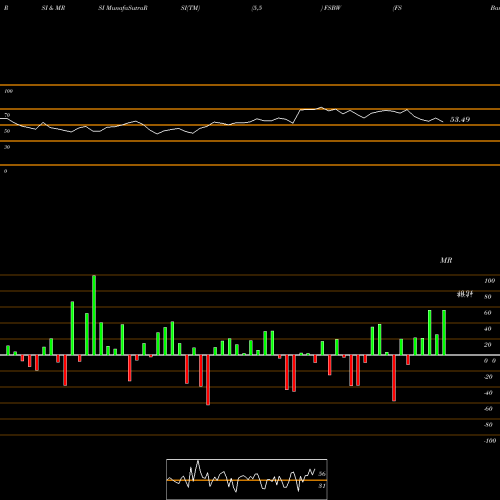The width and height of the screenshot is (500, 500).
Task: Click the value 56 in the mini chart
Action: tap(322, 474)
